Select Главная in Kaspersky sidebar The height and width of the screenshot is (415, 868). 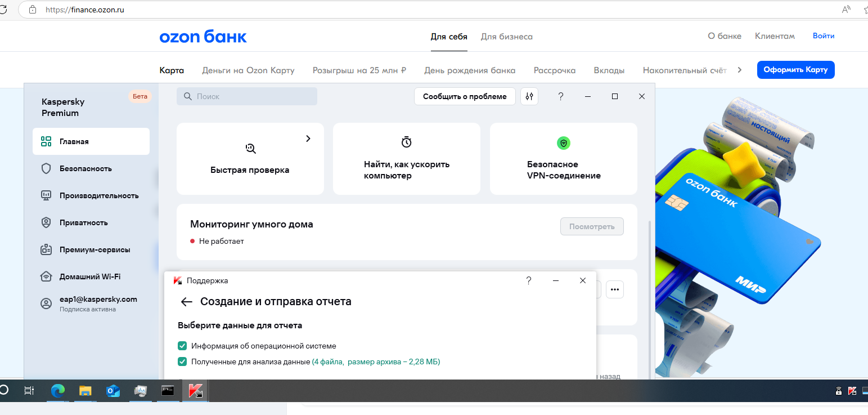coord(91,141)
